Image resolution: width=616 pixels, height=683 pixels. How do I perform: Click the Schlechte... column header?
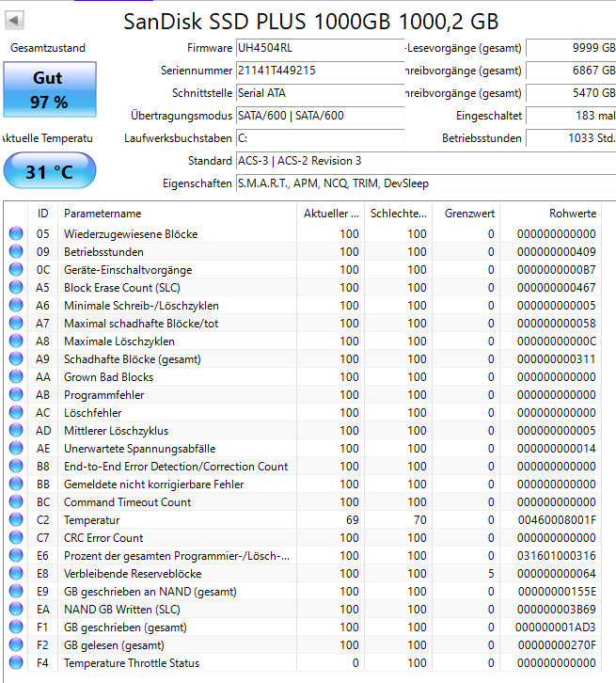click(x=399, y=214)
